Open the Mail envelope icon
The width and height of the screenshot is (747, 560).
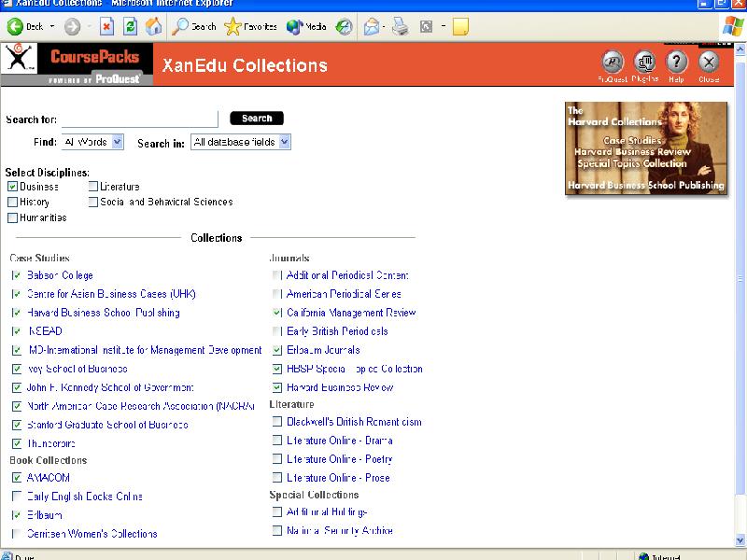[371, 27]
